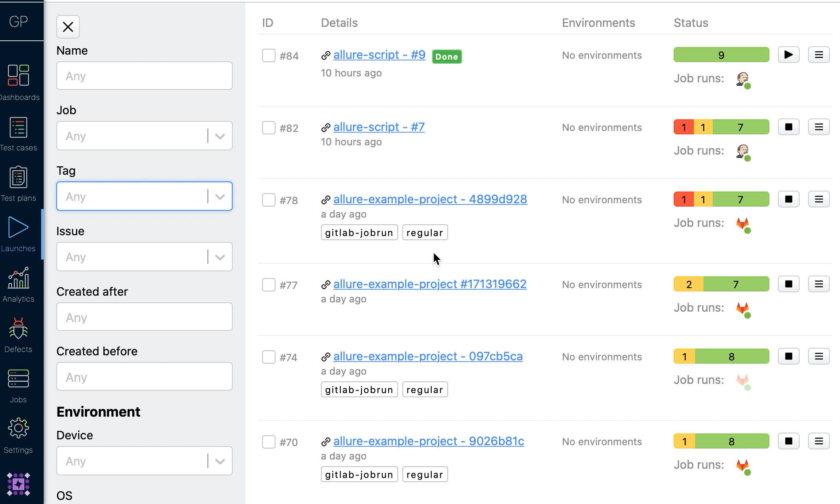Open launch link allure-script - #9
The height and width of the screenshot is (504, 840).
coord(379,55)
